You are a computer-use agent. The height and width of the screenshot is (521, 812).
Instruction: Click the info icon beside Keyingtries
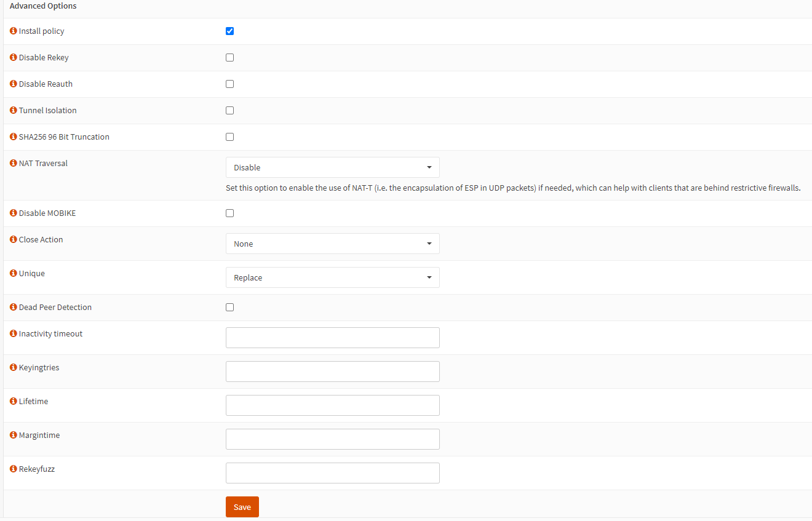pos(14,367)
